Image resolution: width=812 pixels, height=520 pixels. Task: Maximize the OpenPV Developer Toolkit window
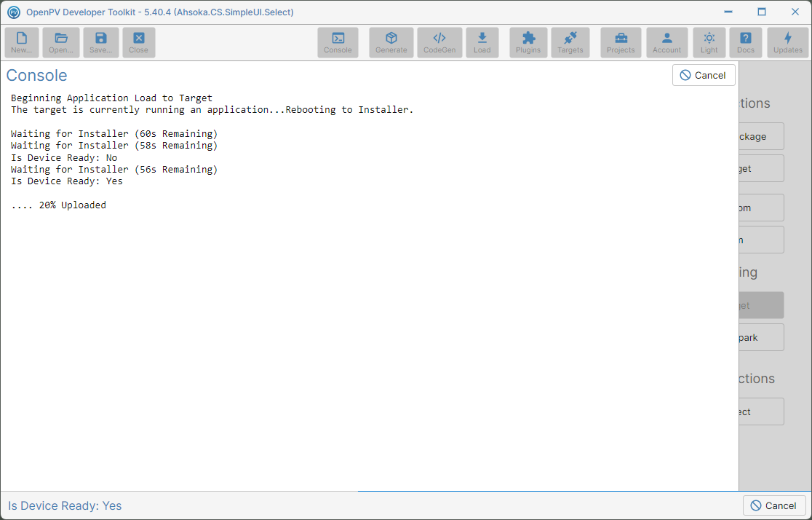click(x=762, y=12)
